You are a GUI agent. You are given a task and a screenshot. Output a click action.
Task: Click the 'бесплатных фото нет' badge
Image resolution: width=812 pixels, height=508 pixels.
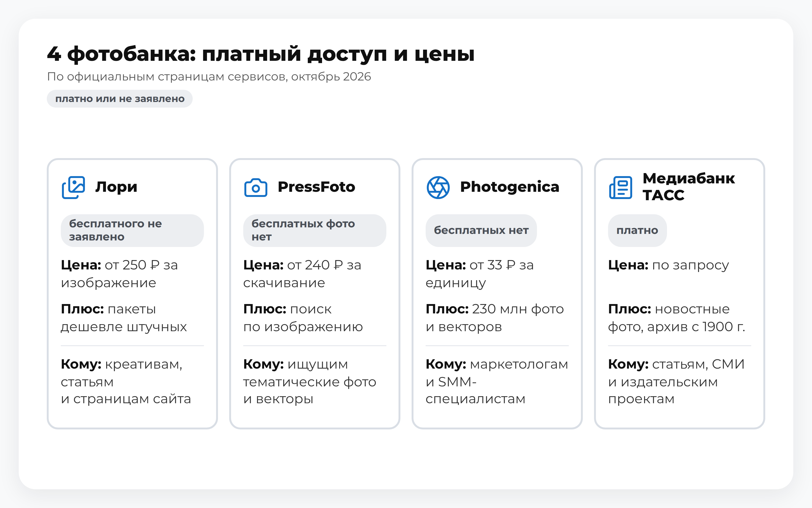coord(315,230)
